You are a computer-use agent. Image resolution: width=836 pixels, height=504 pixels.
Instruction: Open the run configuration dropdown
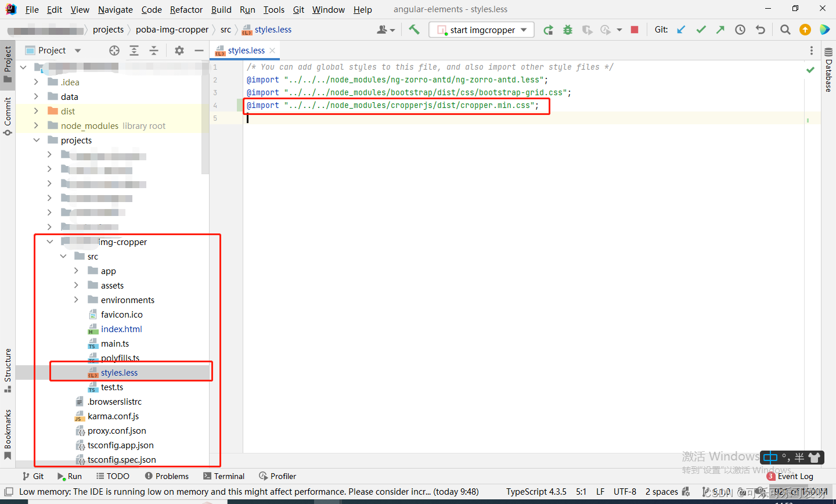[482, 30]
